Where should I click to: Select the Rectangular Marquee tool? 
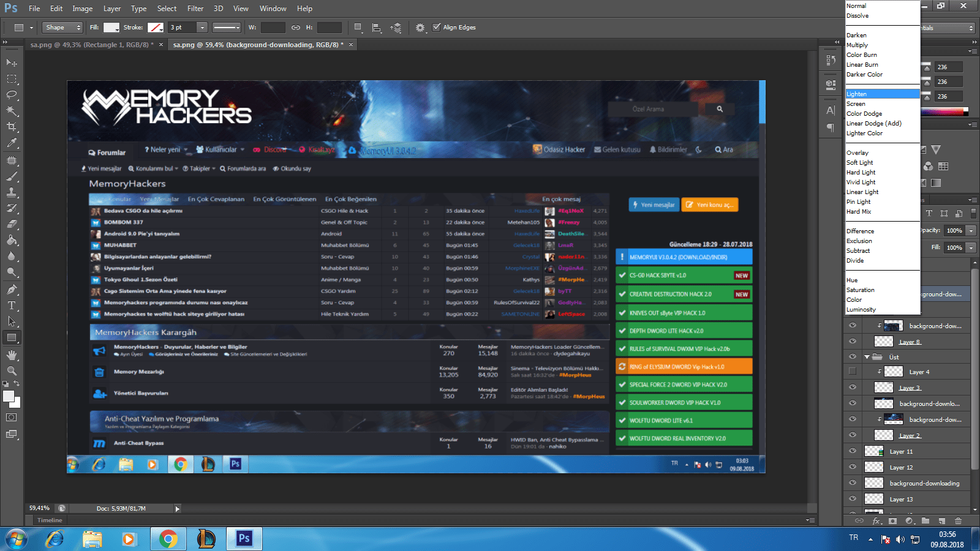click(x=12, y=79)
